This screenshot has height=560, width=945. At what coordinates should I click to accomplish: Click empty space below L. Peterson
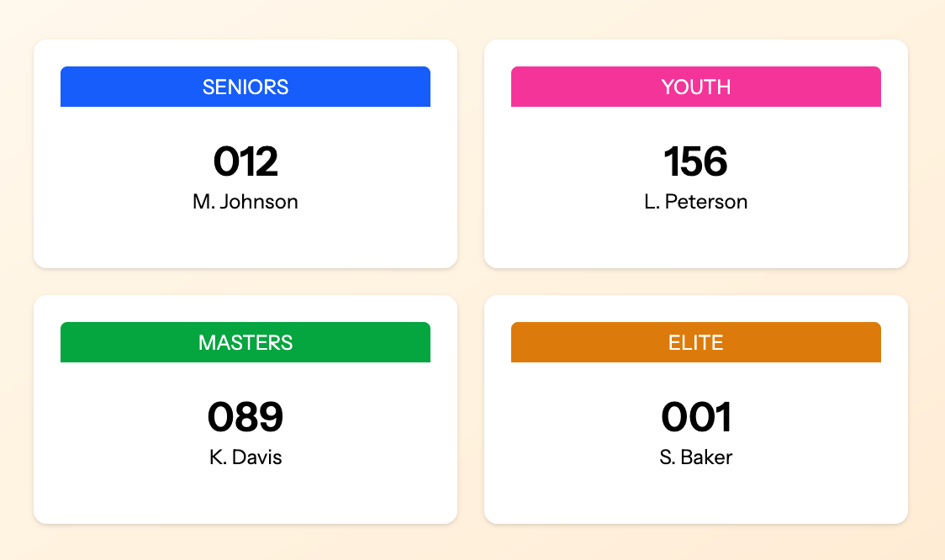[x=695, y=241]
